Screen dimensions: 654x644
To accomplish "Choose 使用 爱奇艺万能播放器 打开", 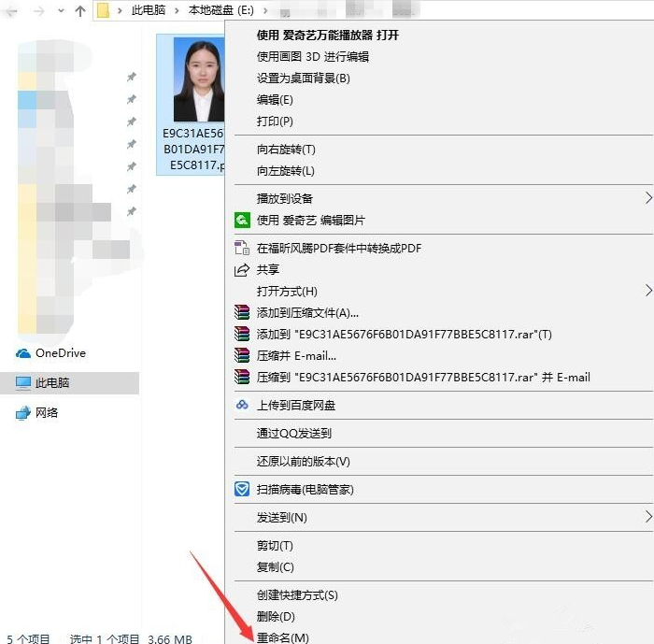I will coord(327,36).
